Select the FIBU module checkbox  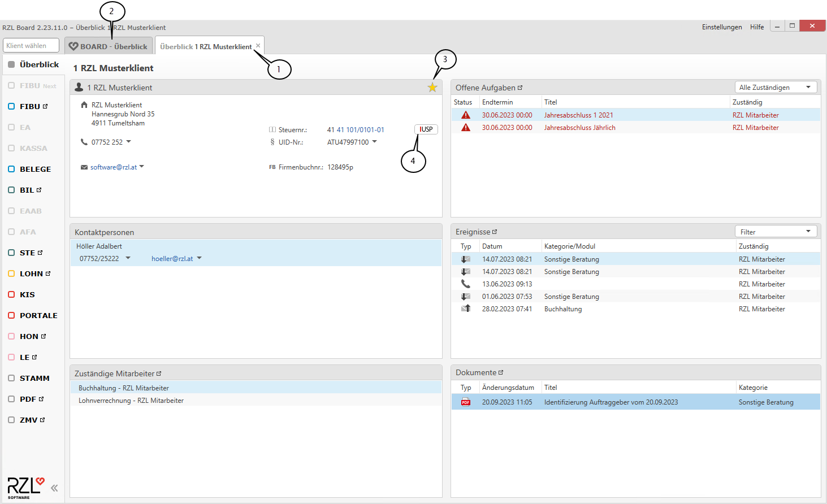(x=11, y=106)
